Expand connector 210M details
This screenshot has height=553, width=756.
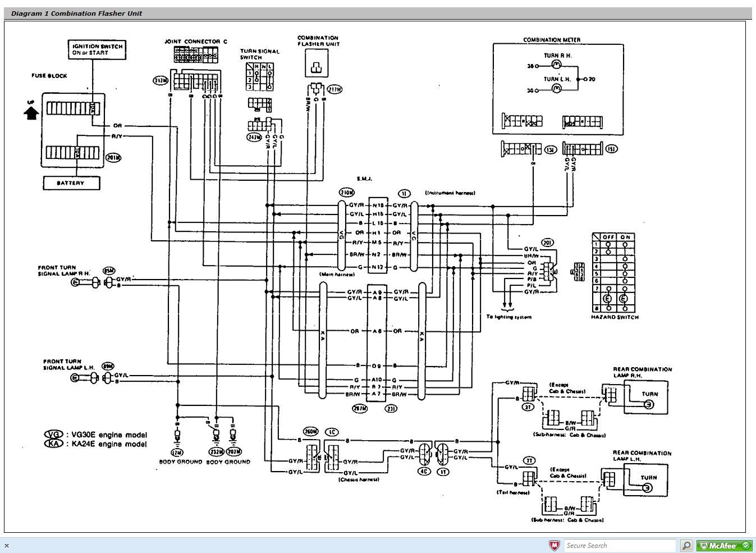click(346, 193)
